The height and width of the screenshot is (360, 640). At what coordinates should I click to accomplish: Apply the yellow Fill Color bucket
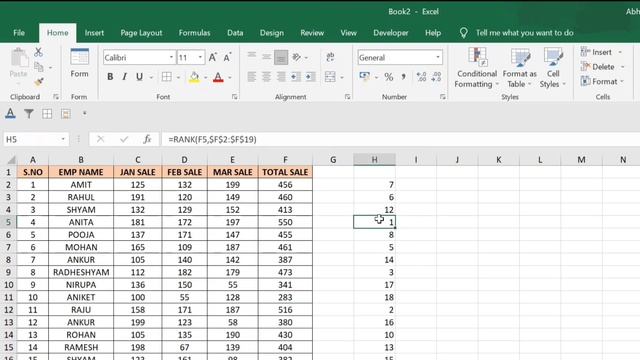coord(194,77)
